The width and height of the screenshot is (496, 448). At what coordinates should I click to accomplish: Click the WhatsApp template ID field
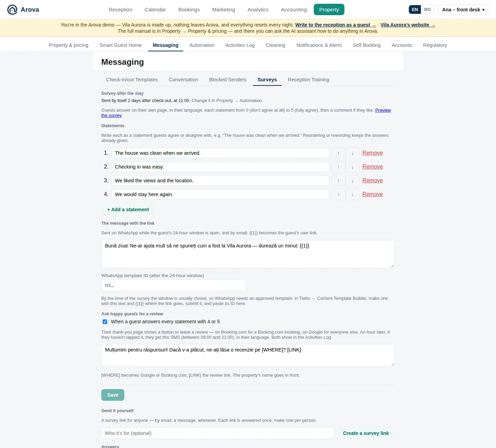click(174, 285)
